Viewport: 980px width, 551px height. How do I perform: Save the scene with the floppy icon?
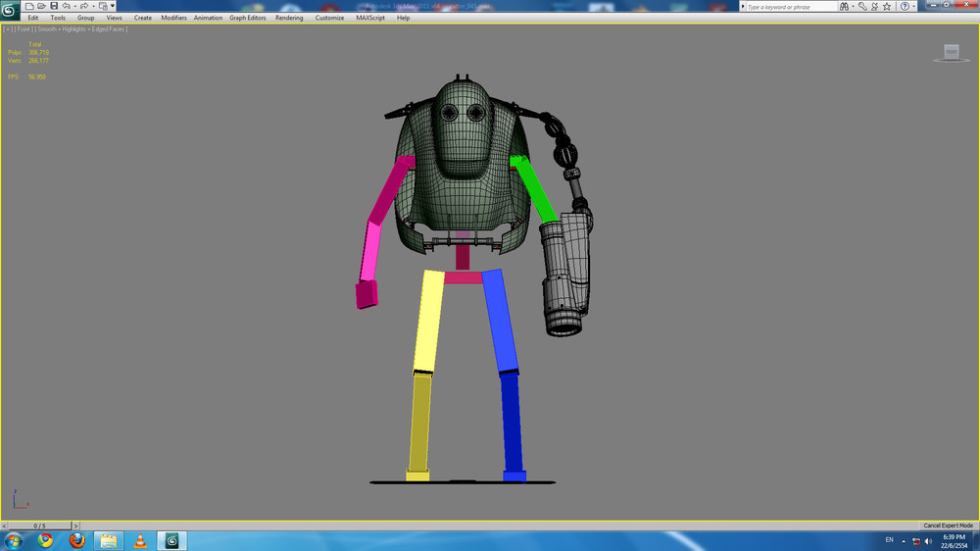pos(54,6)
